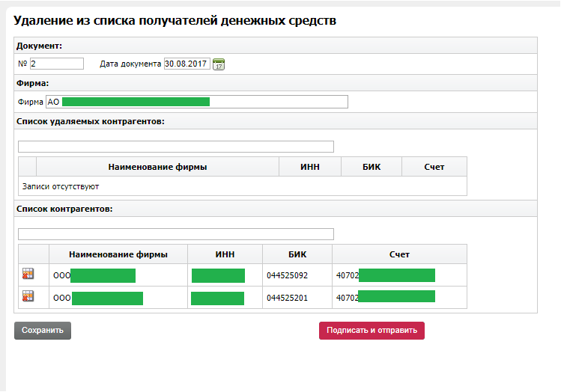The height and width of the screenshot is (392, 561).
Task: Sort counterparty list by Счет header
Action: (399, 254)
